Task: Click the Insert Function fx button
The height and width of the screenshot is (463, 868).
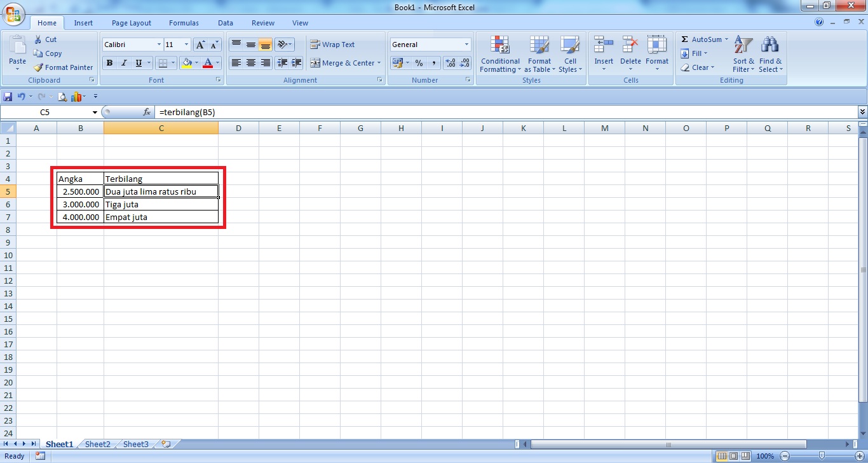Action: pyautogui.click(x=147, y=112)
